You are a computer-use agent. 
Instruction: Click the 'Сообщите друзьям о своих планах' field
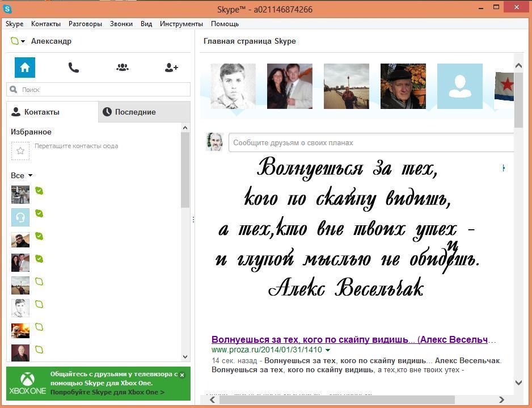click(371, 143)
